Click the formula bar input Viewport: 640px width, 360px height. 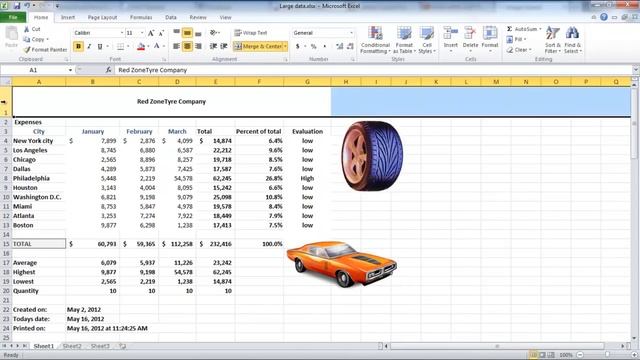(373, 70)
